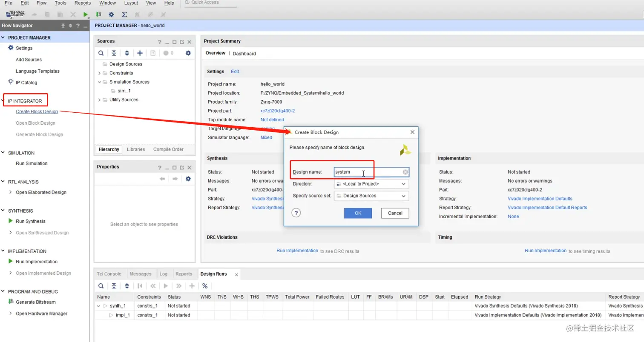This screenshot has width=644, height=342.
Task: Switch to the Tcl Console tab
Action: click(109, 274)
